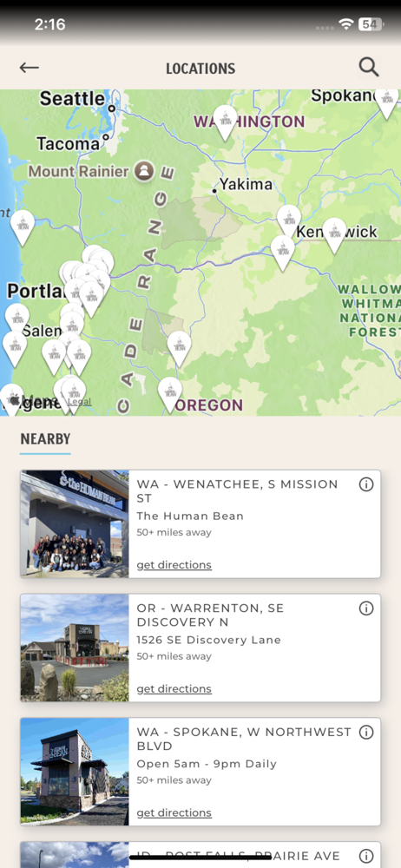This screenshot has height=868, width=401.
Task: Select the map pin on Washington's coast
Action: (23, 227)
